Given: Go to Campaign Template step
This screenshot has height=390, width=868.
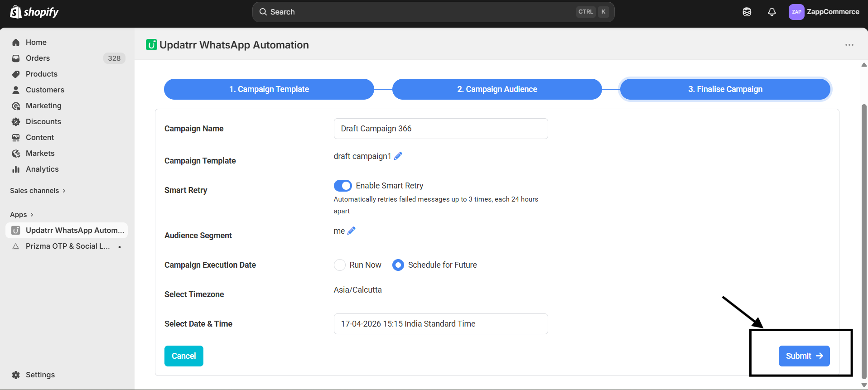Looking at the screenshot, I should click(x=269, y=89).
